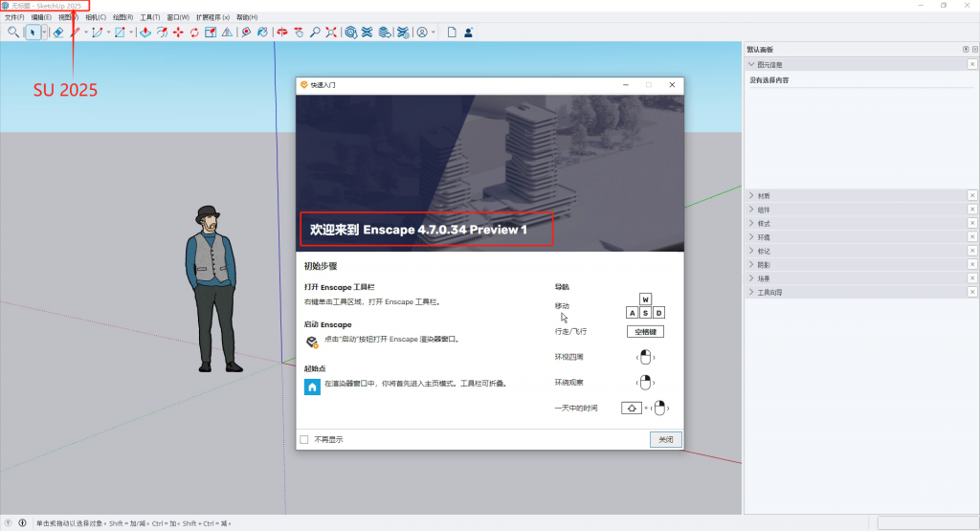Click the person silhouette toolbar icon
The height and width of the screenshot is (531, 980).
pyautogui.click(x=468, y=32)
